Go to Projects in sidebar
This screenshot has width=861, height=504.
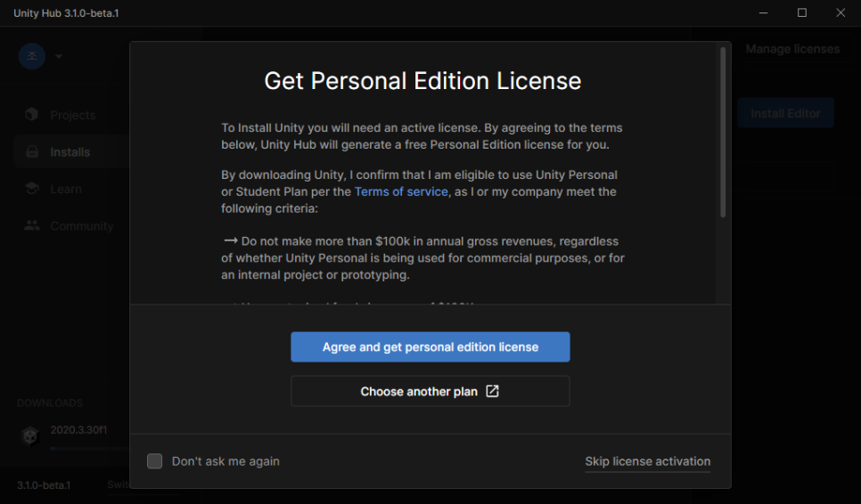(x=72, y=115)
